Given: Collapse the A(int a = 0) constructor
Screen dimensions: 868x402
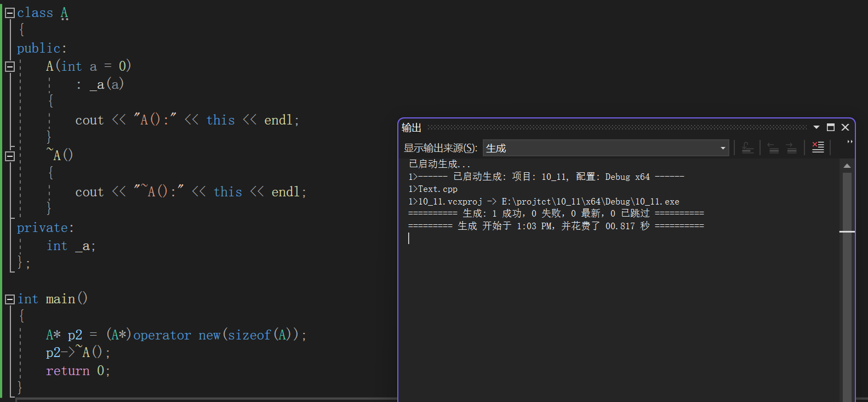Looking at the screenshot, I should (9, 67).
